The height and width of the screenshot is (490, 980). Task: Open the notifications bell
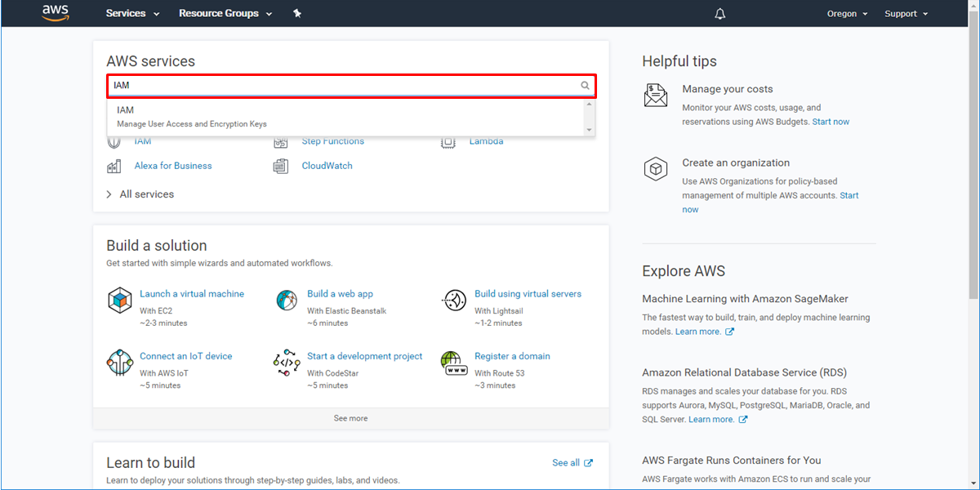[x=720, y=14]
